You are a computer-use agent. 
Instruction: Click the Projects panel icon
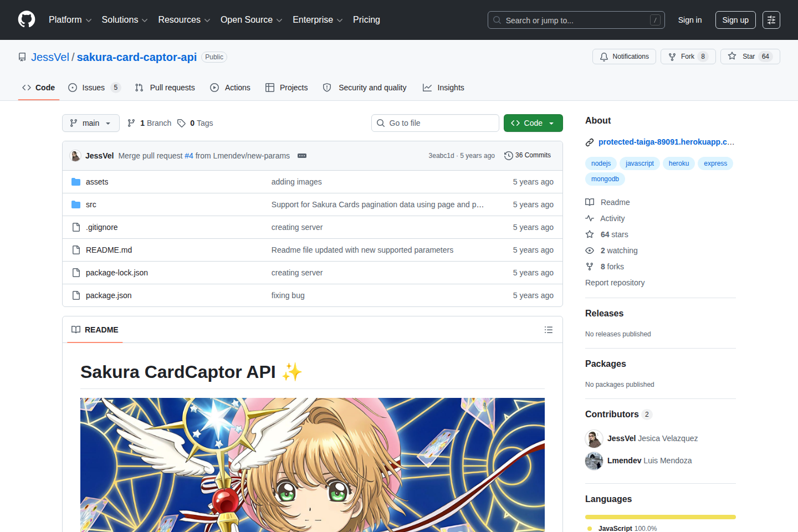[270, 88]
